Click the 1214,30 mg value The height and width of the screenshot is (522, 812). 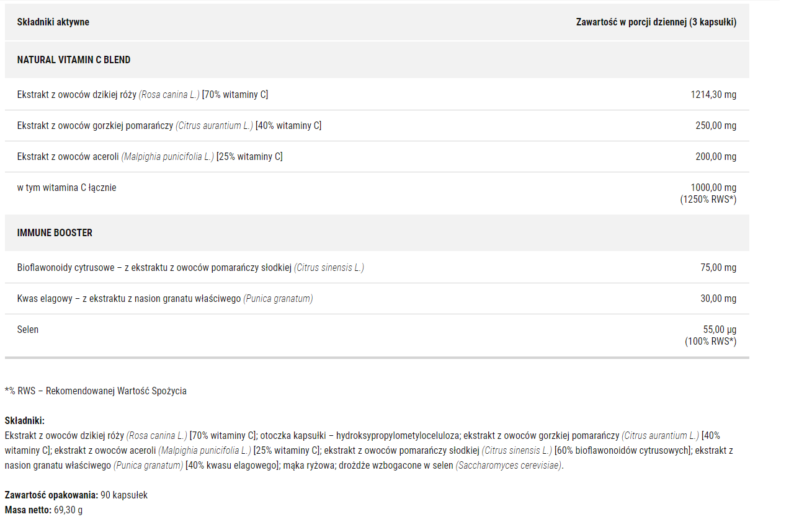pos(713,94)
